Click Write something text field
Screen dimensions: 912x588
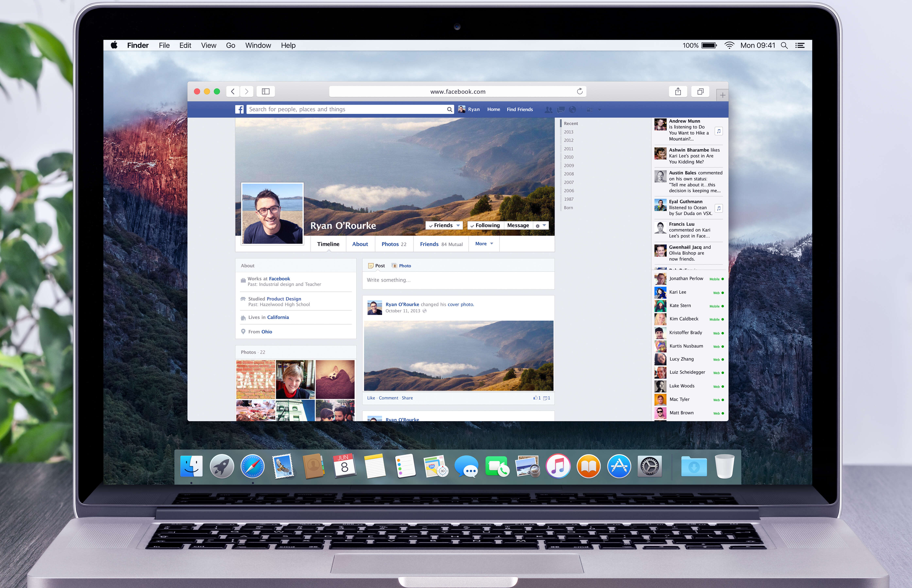coord(458,280)
